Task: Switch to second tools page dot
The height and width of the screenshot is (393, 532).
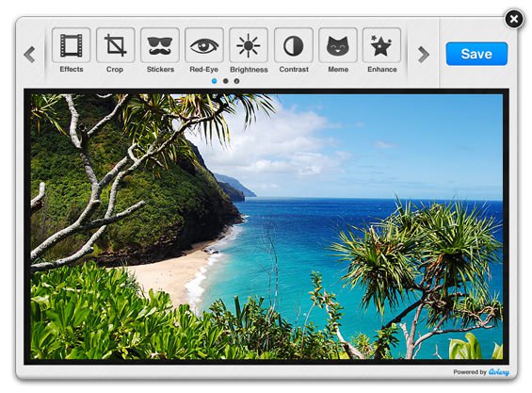Action: click(226, 81)
